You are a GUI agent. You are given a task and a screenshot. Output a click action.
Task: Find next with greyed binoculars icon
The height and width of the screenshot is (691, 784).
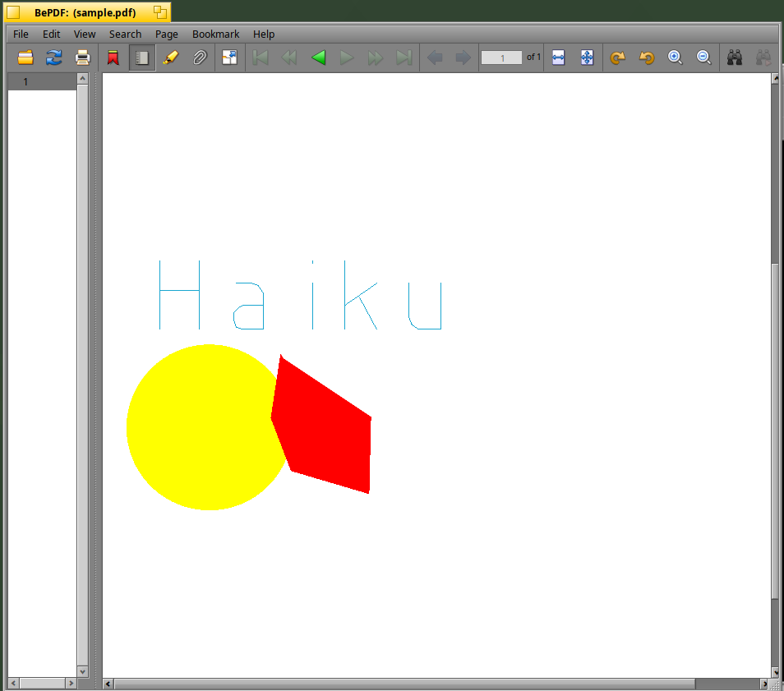pos(763,58)
